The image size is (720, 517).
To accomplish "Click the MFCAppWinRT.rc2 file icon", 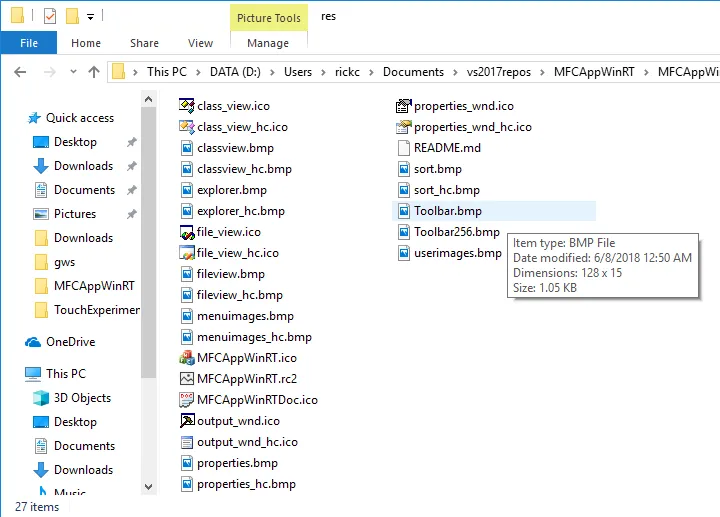I will (186, 379).
